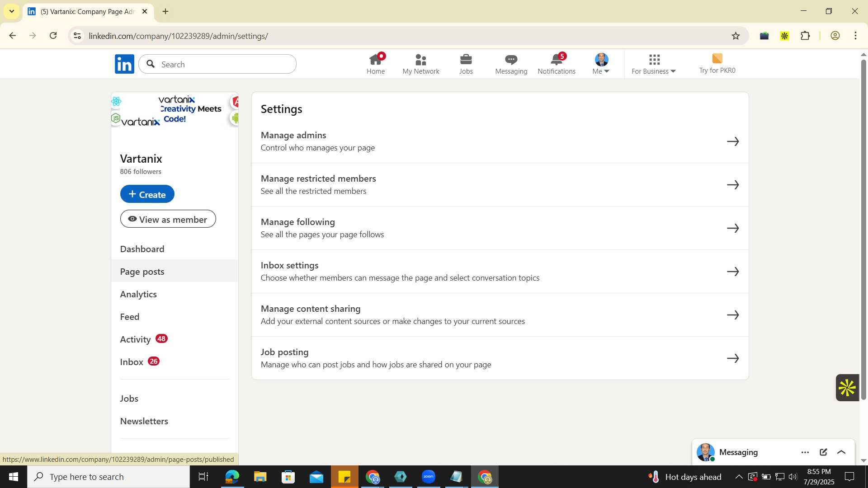Compose new message icon
This screenshot has width=868, height=488.
pyautogui.click(x=823, y=452)
